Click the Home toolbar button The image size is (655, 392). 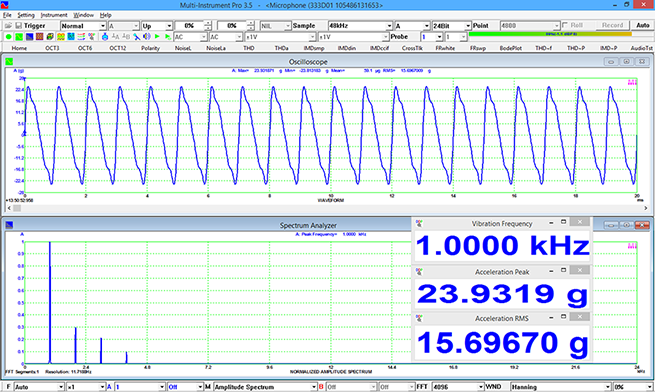[x=19, y=48]
